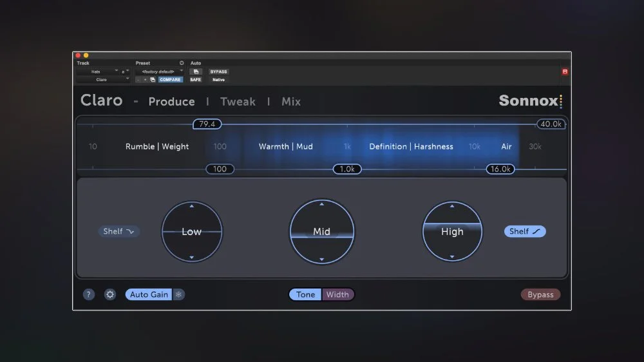Click the Auto automation window icon

196,71
